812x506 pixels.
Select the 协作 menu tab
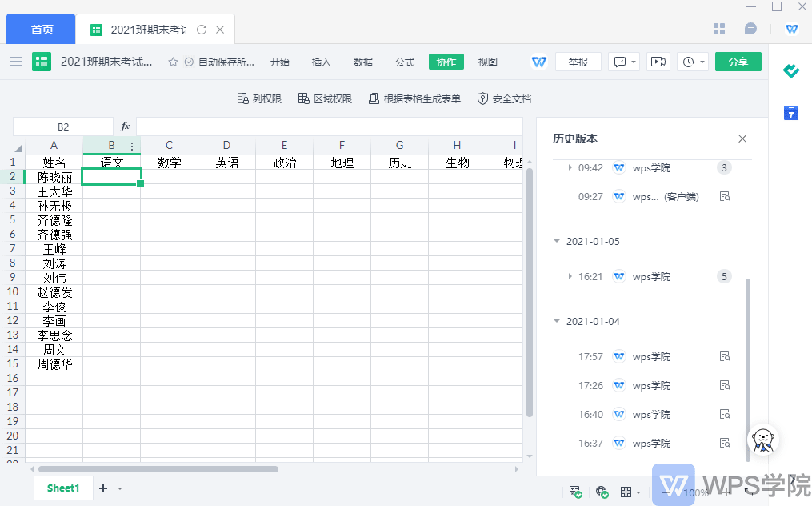446,62
